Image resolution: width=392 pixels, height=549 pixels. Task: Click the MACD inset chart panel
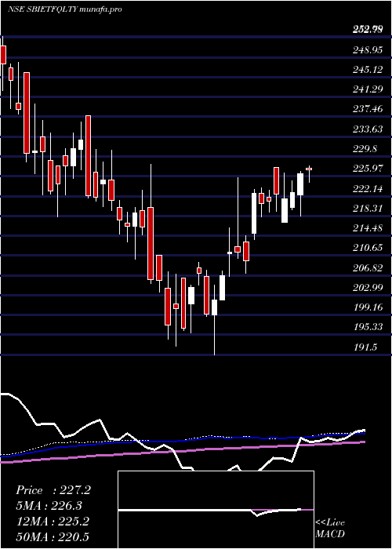click(x=216, y=510)
